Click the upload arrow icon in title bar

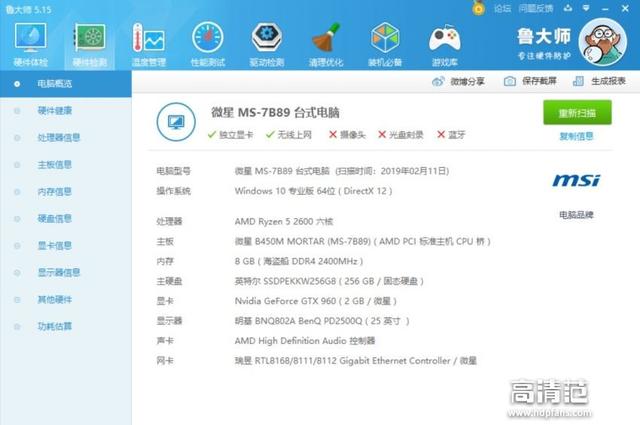[x=568, y=8]
